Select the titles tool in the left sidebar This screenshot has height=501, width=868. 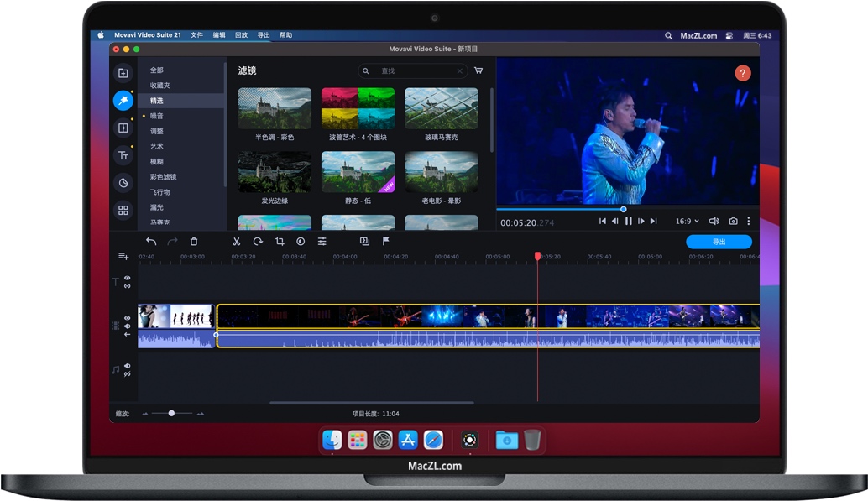(x=123, y=155)
